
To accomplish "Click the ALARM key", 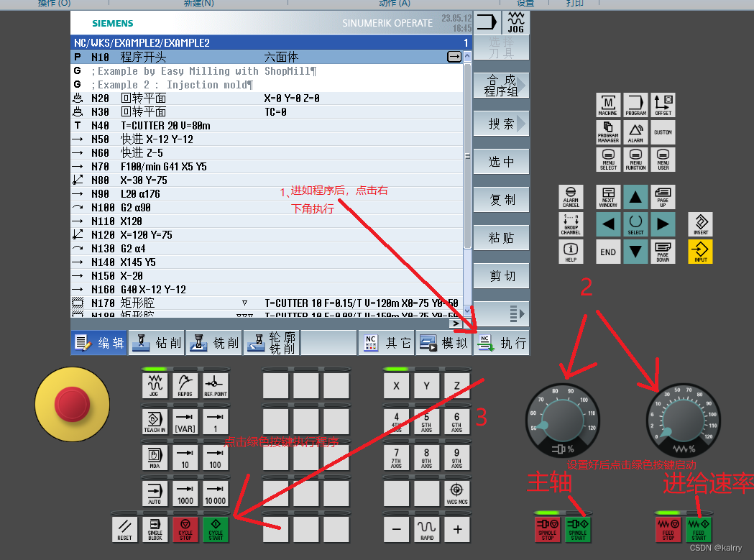I will click(x=635, y=132).
